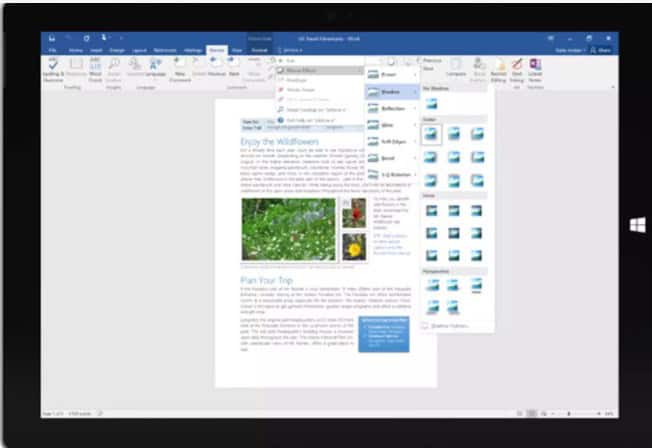Pick first Perspective shadow preset
The image size is (652, 448).
point(432,285)
